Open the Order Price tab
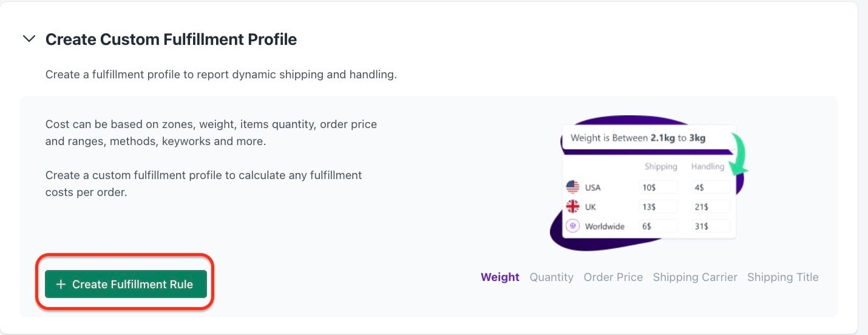Screen dimensions: 868x335 613,277
